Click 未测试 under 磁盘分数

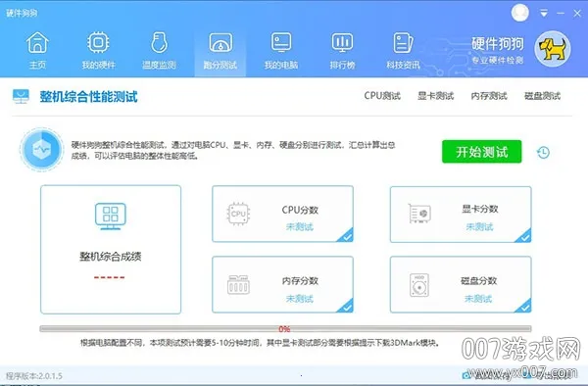click(478, 299)
